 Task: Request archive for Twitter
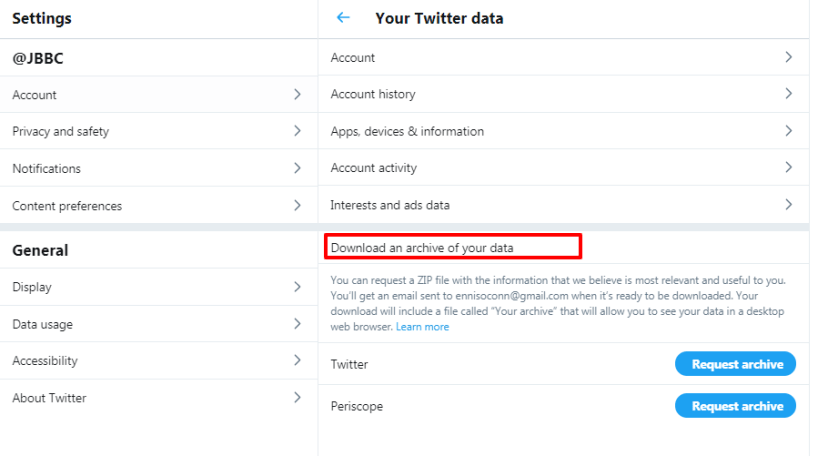pos(736,364)
